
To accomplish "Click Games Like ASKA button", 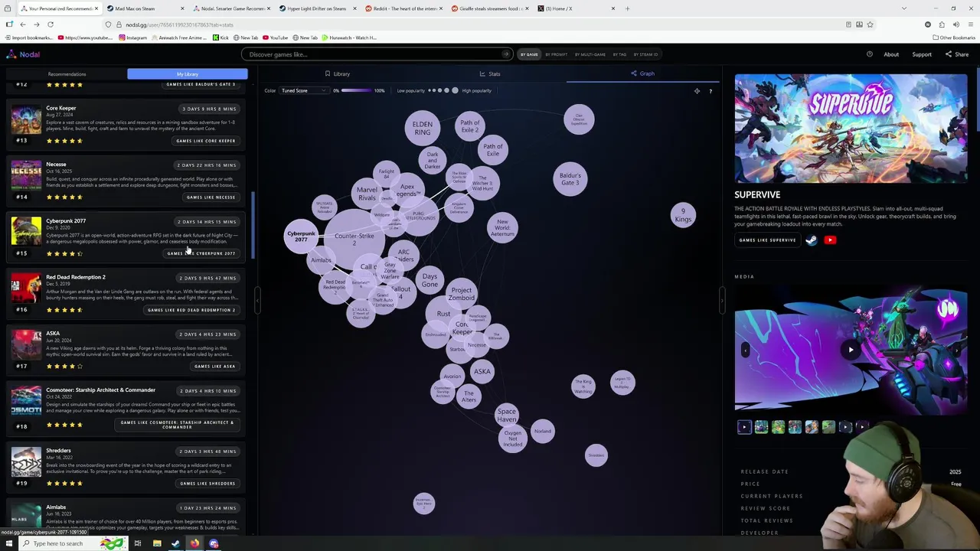I will (x=214, y=367).
